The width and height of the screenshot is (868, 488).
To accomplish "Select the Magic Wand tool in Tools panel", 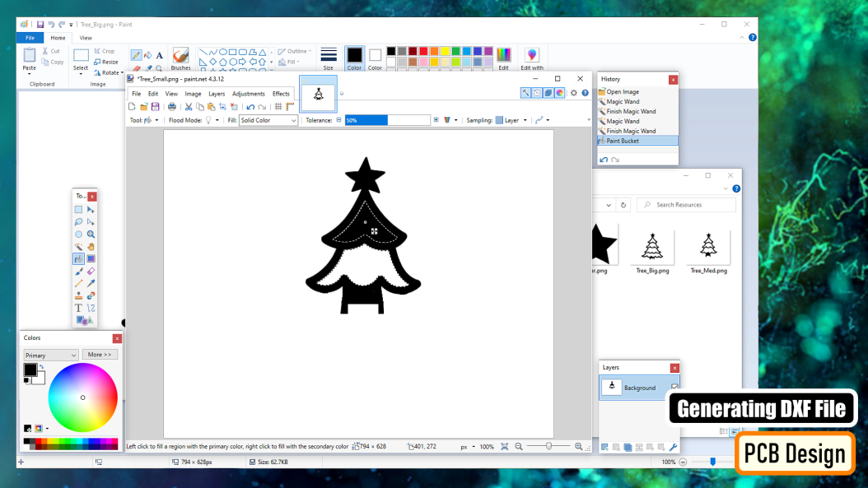I will tap(79, 246).
